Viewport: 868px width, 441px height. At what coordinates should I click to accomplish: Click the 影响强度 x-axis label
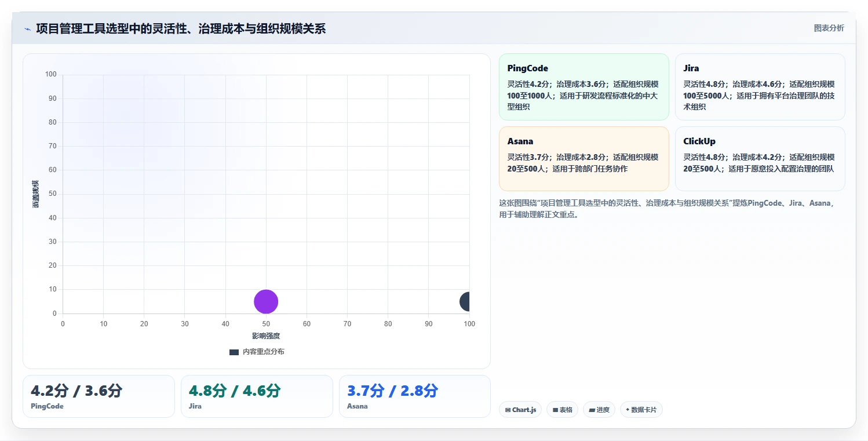coord(266,336)
